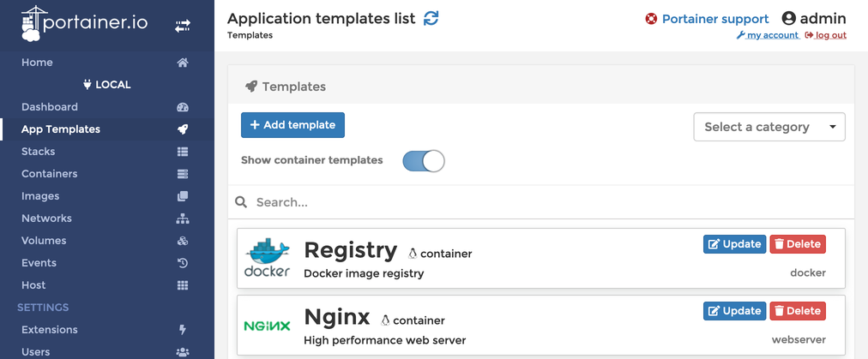Screen dimensions: 868x359
Task: Refresh the application templates list
Action: (x=431, y=18)
